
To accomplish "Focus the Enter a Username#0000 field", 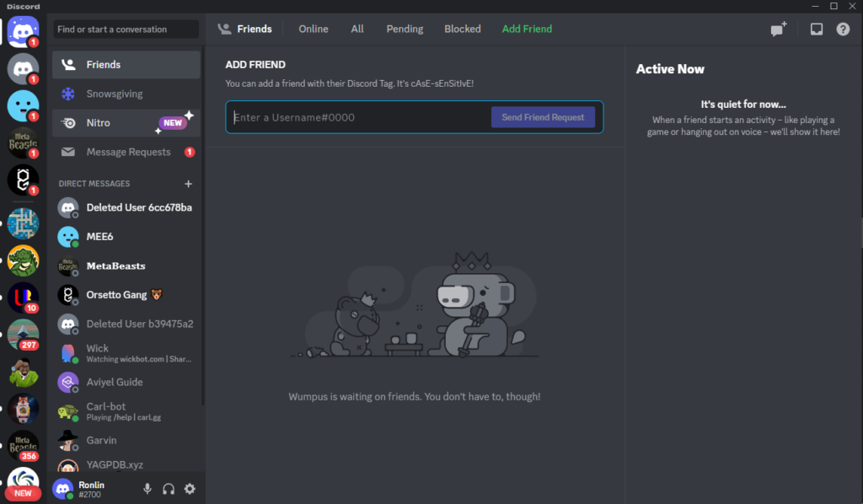I will [361, 117].
